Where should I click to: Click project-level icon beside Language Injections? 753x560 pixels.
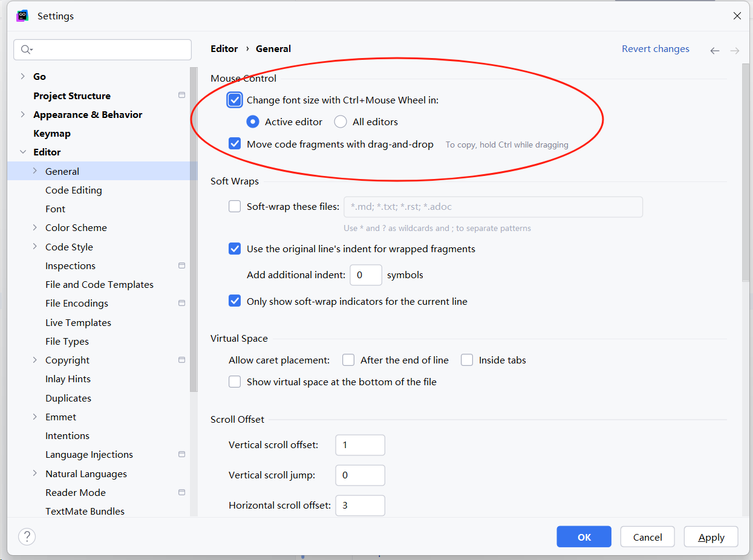pyautogui.click(x=181, y=454)
